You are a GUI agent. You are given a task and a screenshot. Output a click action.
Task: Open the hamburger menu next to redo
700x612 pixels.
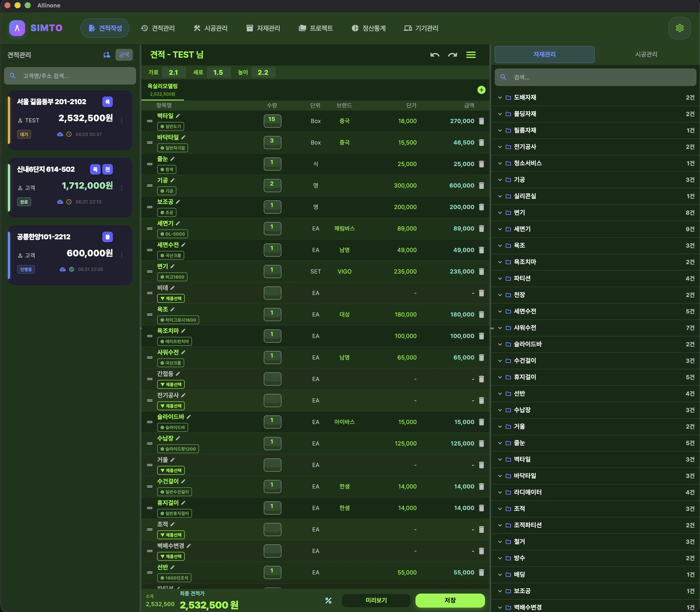click(471, 55)
